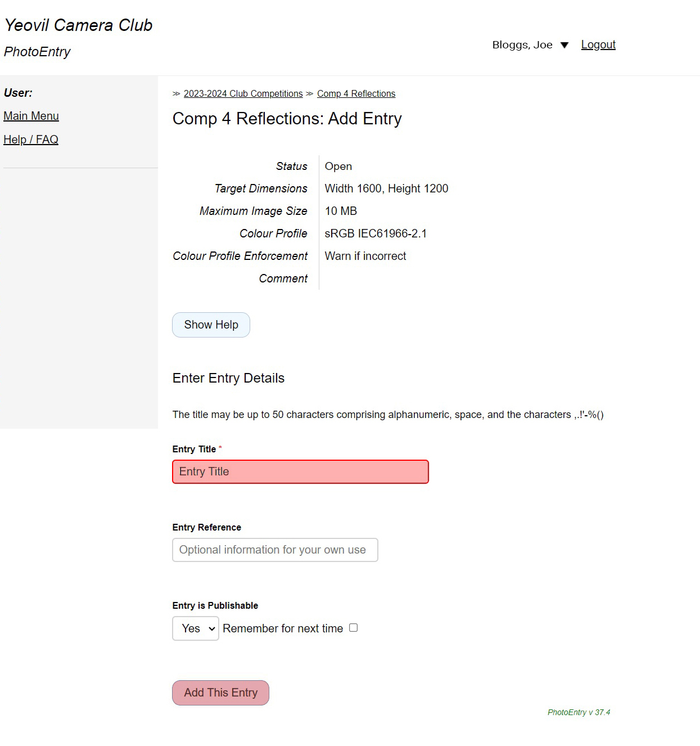Tick the Remember for next time checkbox
The height and width of the screenshot is (746, 700).
(x=353, y=628)
